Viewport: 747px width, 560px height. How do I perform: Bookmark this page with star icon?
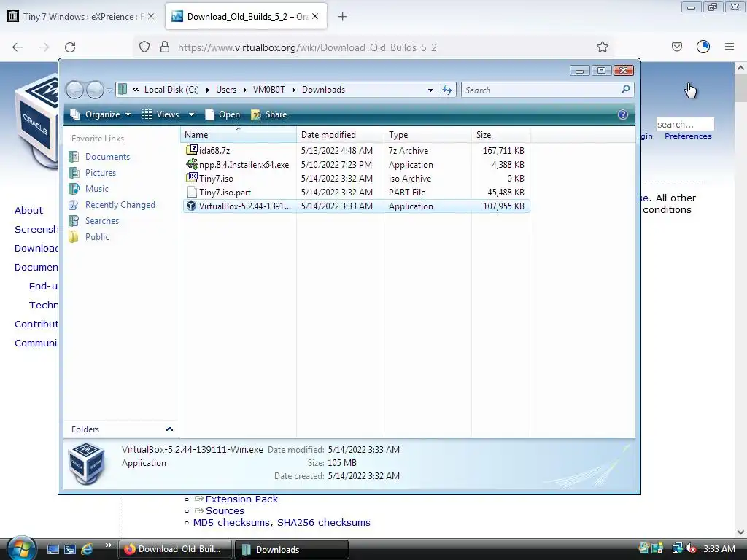(x=602, y=47)
